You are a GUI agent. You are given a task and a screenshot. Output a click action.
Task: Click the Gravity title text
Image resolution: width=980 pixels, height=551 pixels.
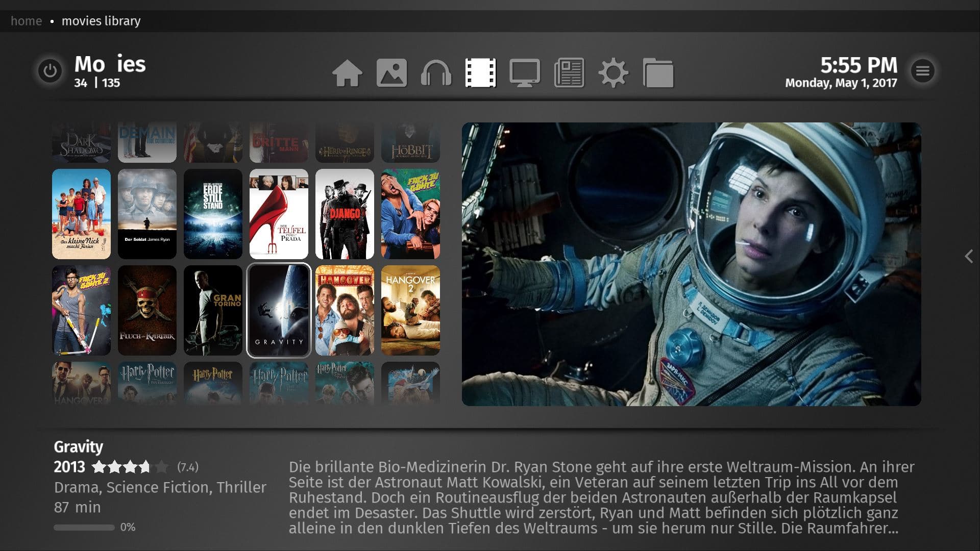tap(79, 447)
